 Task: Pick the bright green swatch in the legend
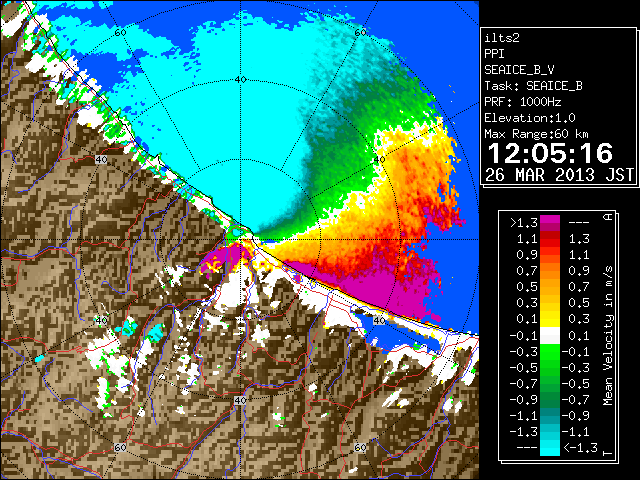click(x=550, y=352)
